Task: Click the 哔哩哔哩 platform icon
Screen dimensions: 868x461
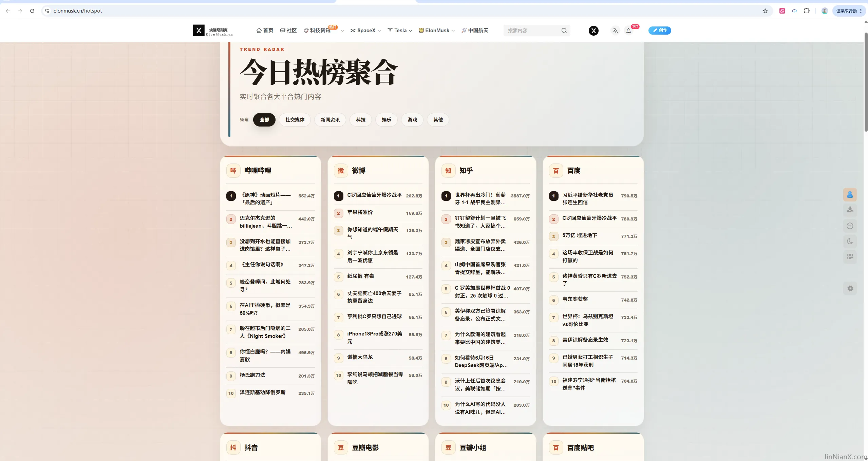Action: 233,171
